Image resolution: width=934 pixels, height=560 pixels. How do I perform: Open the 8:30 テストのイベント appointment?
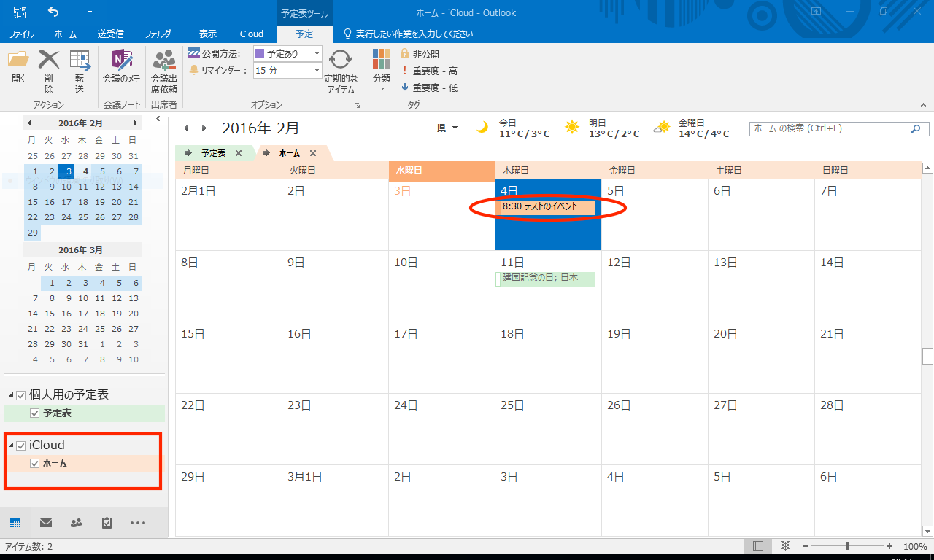(x=545, y=207)
